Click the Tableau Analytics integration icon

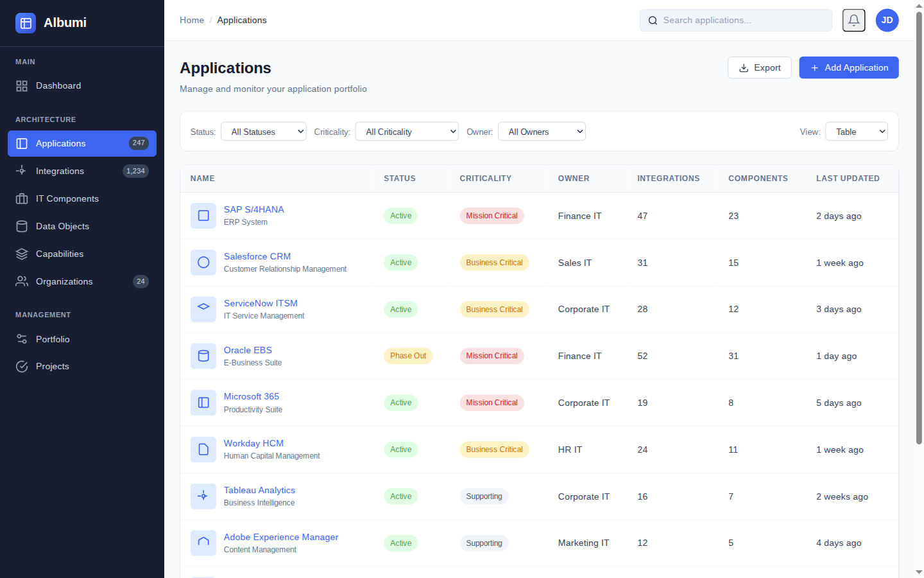tap(203, 496)
